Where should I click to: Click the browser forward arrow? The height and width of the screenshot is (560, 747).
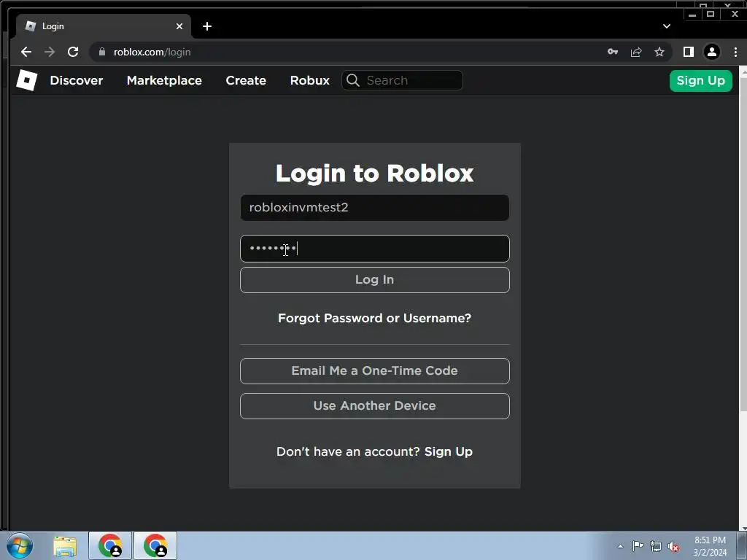click(x=50, y=52)
